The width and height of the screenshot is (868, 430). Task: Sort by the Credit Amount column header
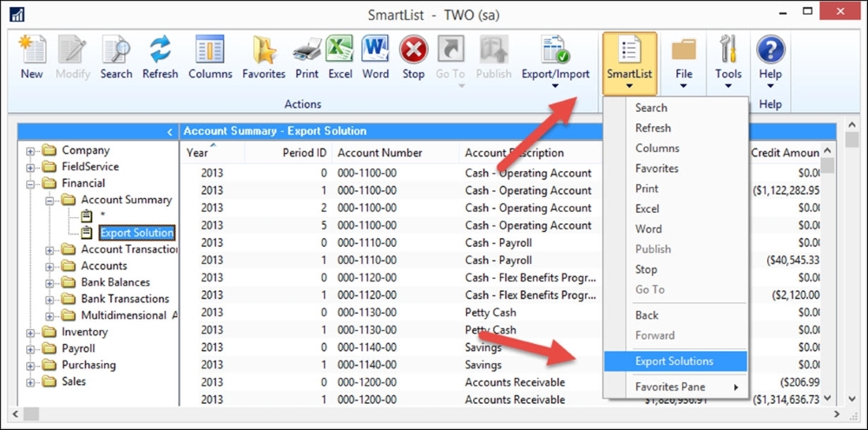(784, 152)
